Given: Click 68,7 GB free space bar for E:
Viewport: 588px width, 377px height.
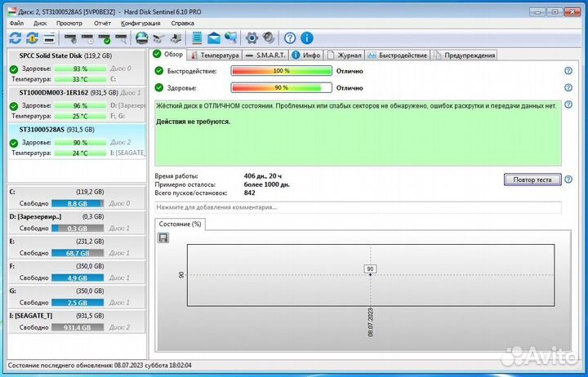Looking at the screenshot, I should coord(78,253).
